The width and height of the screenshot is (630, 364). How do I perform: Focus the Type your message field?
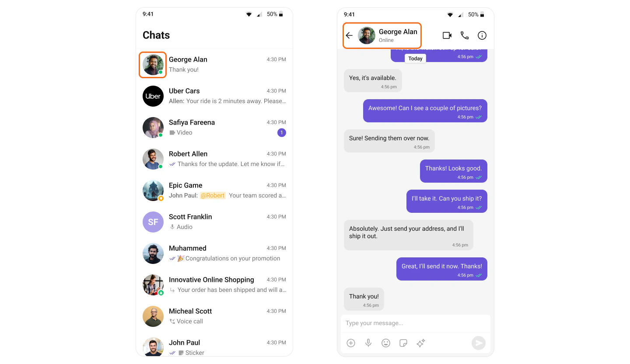tap(416, 323)
